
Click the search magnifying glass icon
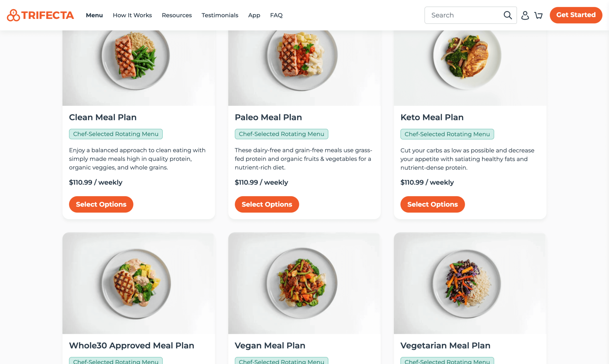coord(508,15)
